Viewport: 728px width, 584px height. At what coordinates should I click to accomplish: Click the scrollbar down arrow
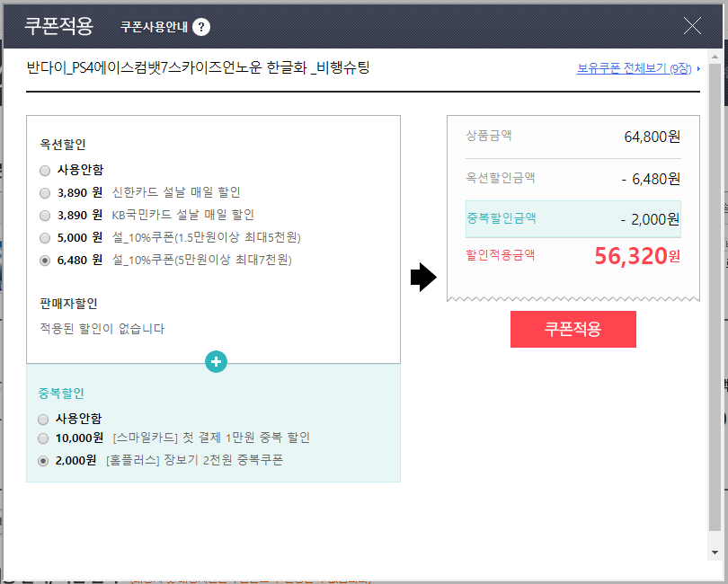715,552
